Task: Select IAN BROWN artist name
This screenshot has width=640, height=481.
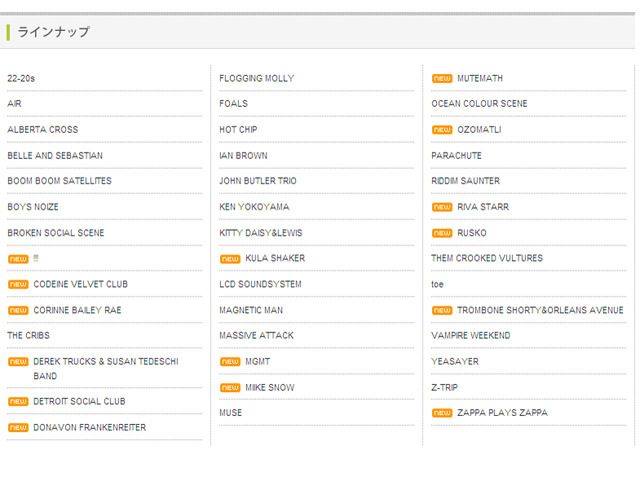Action: 243,156
